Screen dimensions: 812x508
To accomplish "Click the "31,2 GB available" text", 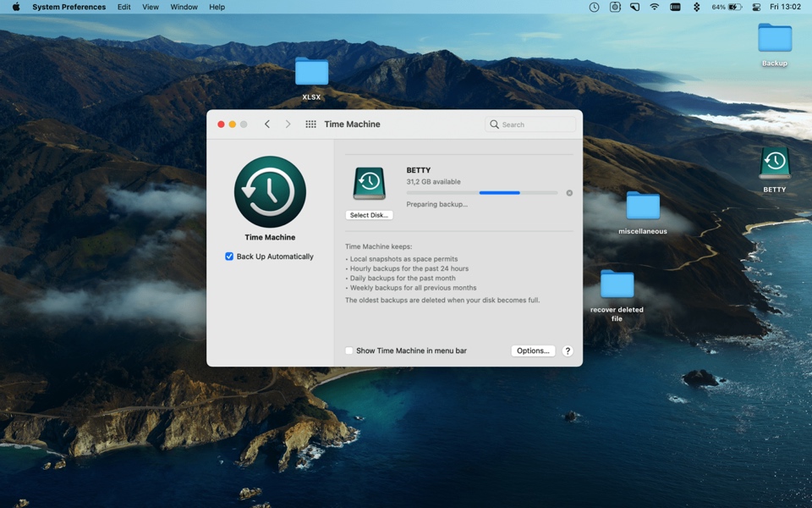I will pyautogui.click(x=433, y=182).
